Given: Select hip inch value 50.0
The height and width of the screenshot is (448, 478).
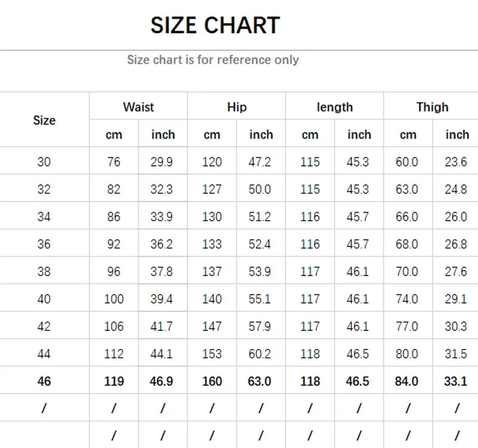Looking at the screenshot, I should (x=259, y=189).
